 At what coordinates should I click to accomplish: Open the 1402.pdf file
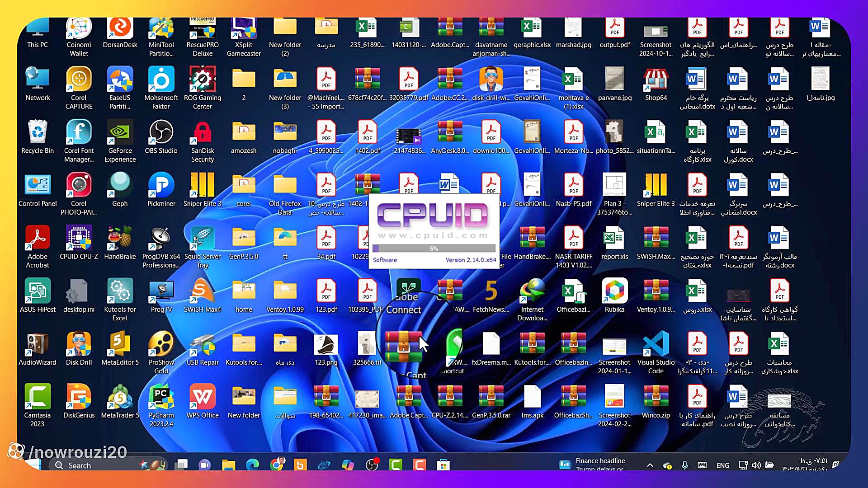(x=368, y=136)
